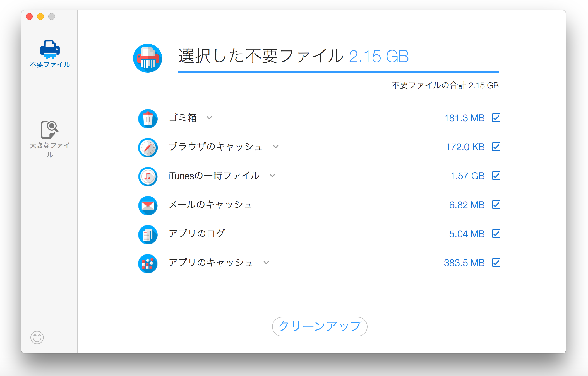The height and width of the screenshot is (376, 588).
Task: Click the app cache squares icon
Action: [148, 263]
